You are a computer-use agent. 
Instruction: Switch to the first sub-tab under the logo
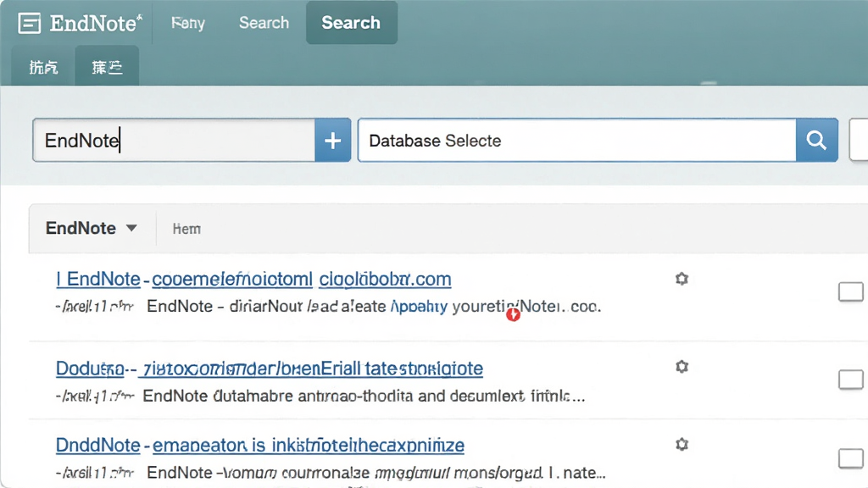click(x=44, y=67)
